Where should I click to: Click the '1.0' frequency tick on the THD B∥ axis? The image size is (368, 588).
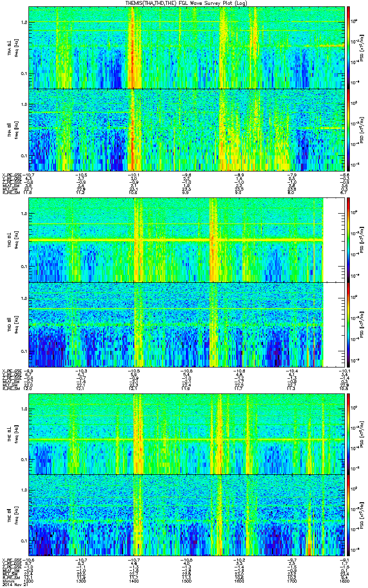point(24,298)
